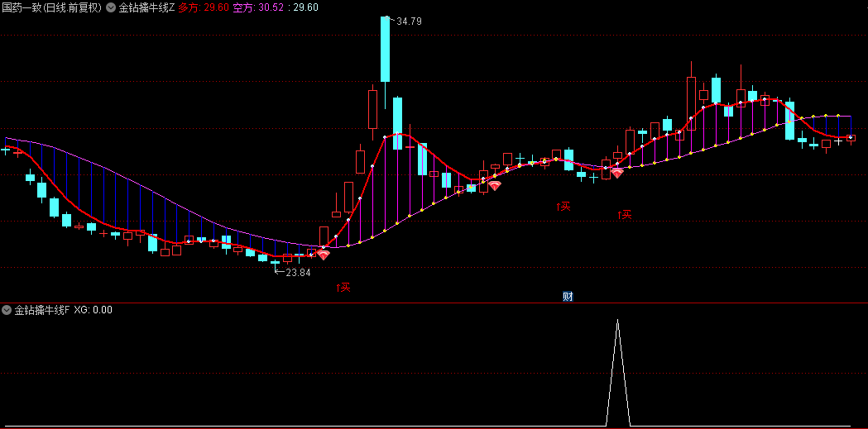Click the 金钻擒牛线Z indicator name

pos(146,8)
